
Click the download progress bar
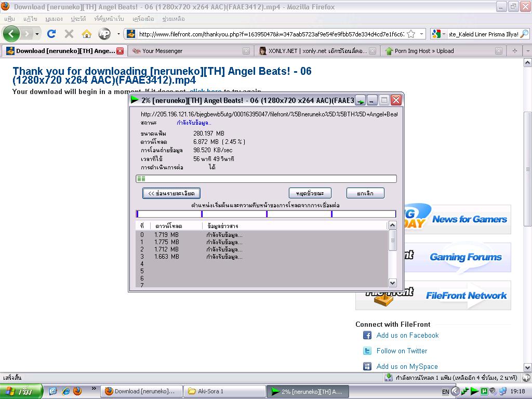tap(266, 179)
